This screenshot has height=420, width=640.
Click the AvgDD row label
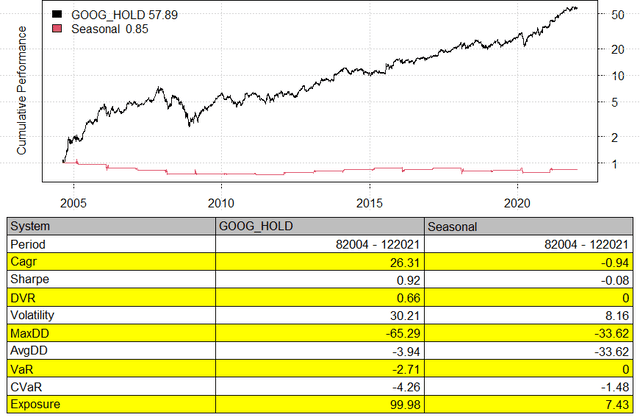point(29,351)
